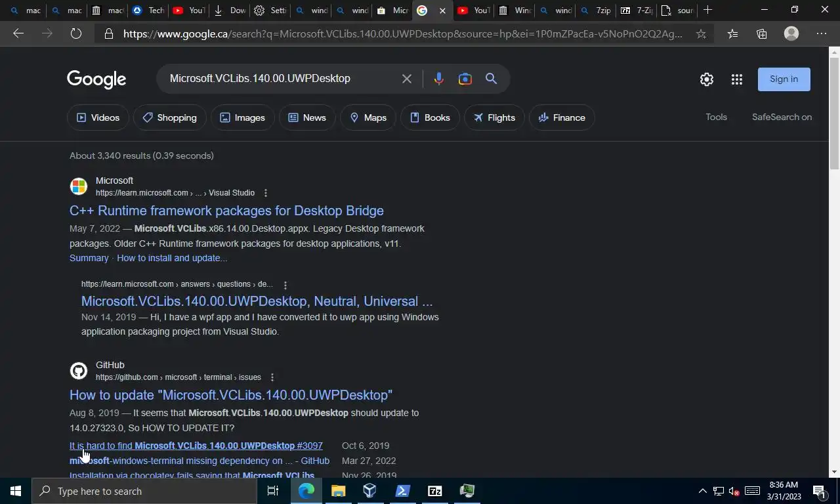Open Microsoft.VCLibs.140.00.UWPDesktop, Neutral, Universal result
This screenshot has height=504, width=840.
point(257,301)
